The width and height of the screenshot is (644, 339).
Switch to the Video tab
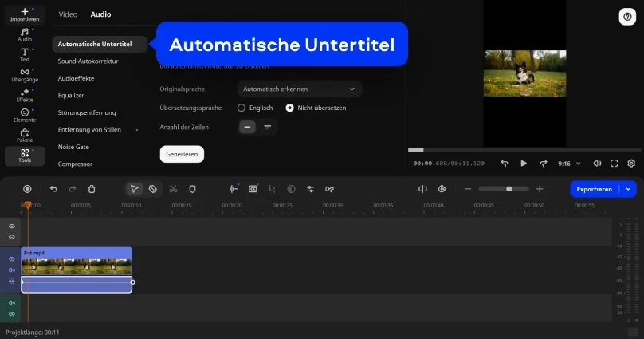pos(68,14)
